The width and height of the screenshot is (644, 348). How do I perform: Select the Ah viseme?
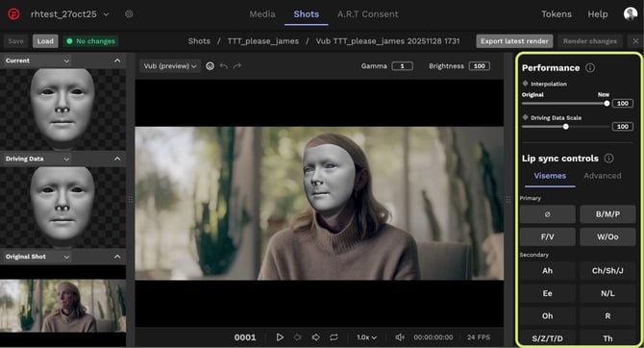point(547,271)
